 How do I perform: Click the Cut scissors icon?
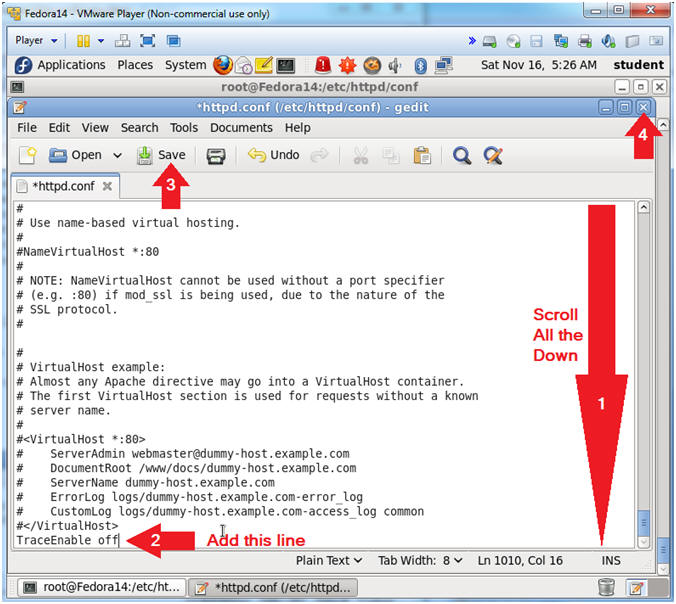361,156
